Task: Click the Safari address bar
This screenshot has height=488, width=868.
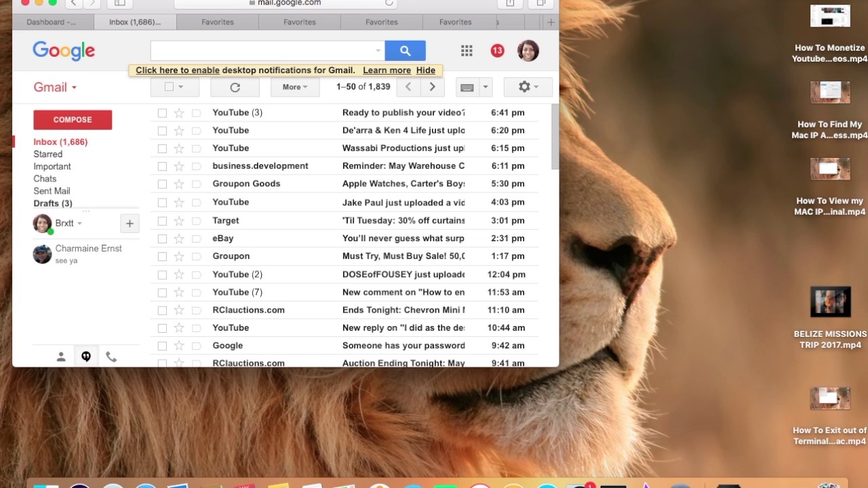Action: pos(285,3)
